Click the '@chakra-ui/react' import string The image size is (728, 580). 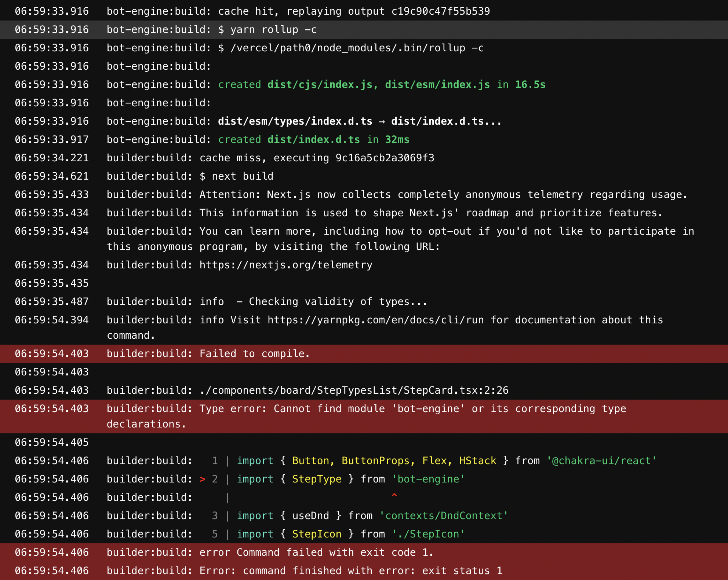(x=601, y=461)
